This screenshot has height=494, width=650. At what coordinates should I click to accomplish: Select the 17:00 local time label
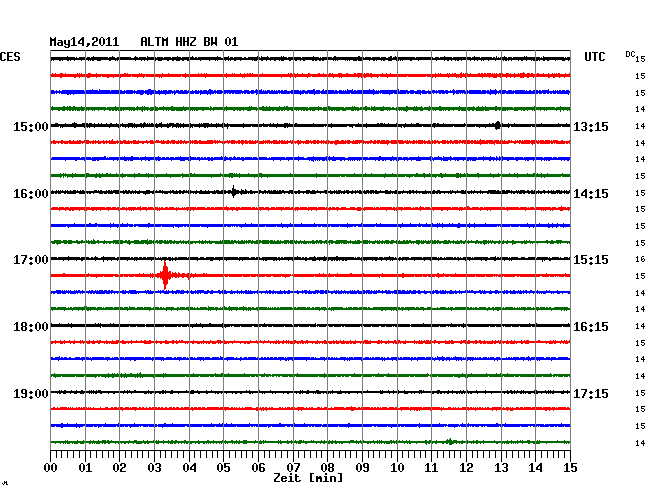coord(31,260)
